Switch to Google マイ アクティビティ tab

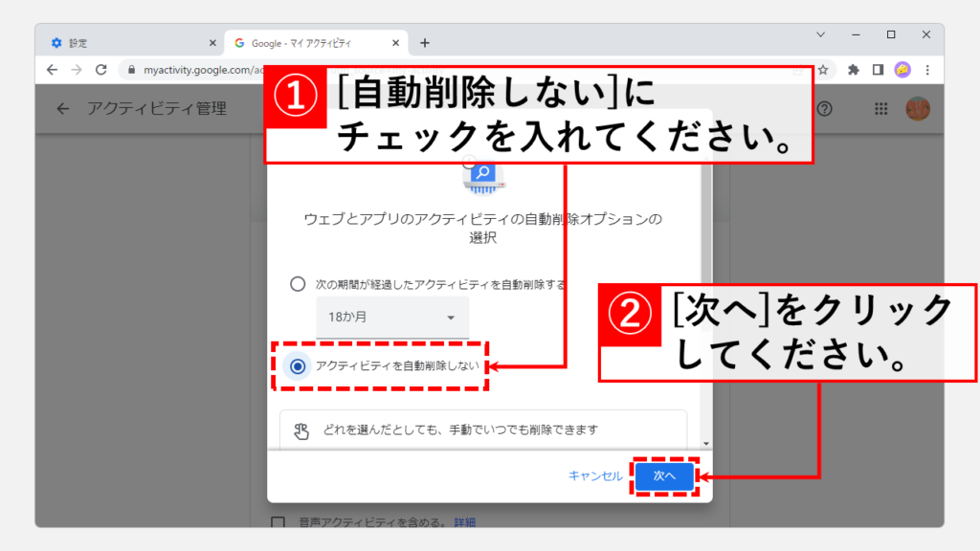[316, 43]
